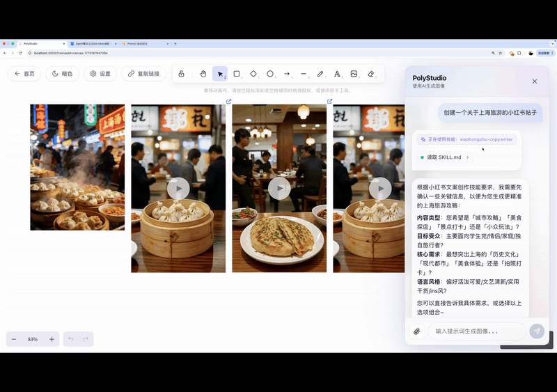
Task: Switch to the Prompt 自动优化 tab
Action: pos(145,44)
